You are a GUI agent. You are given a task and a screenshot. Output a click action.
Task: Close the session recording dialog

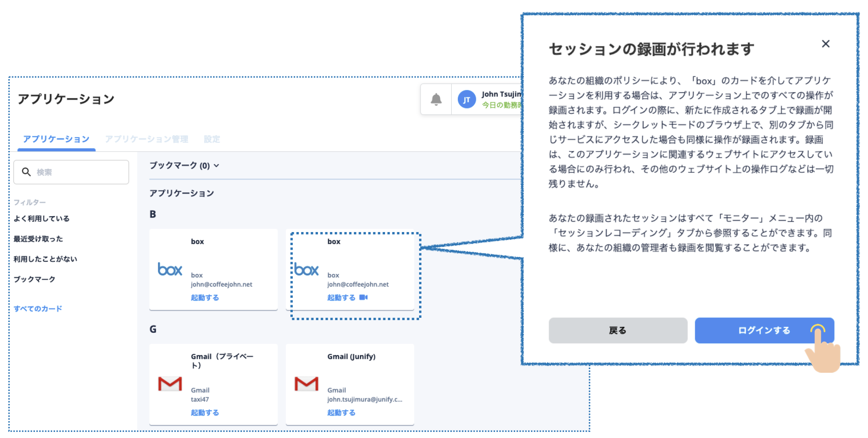pos(826,44)
